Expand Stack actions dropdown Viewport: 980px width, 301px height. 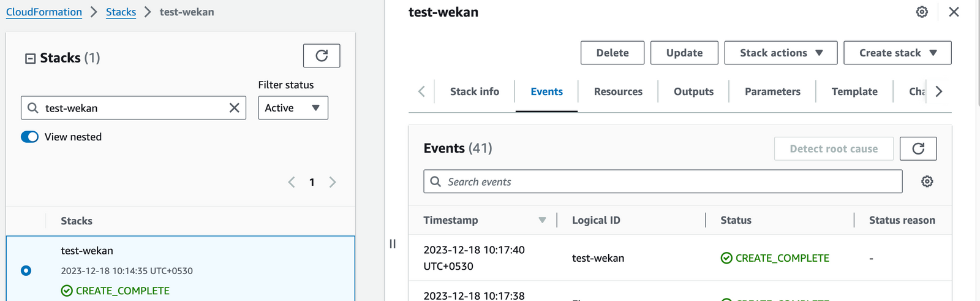coord(781,53)
